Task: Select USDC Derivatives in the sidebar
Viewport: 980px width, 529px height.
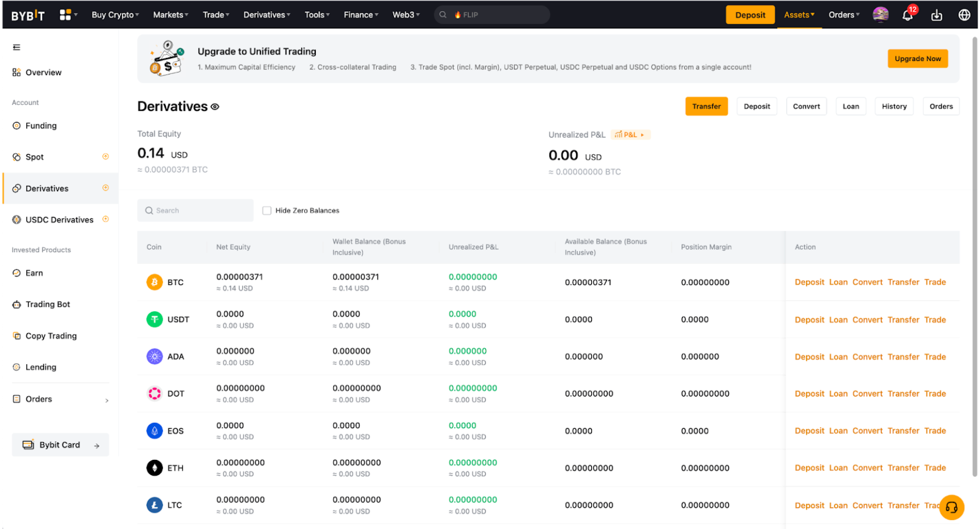Action: coord(59,220)
